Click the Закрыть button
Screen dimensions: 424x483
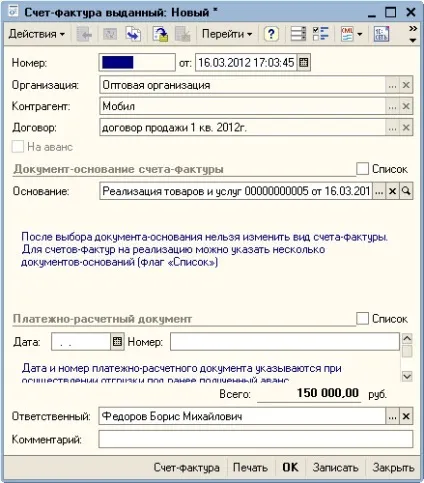tap(393, 467)
